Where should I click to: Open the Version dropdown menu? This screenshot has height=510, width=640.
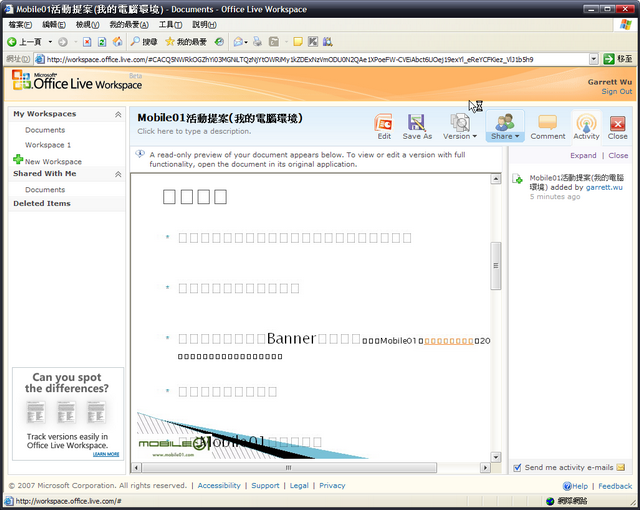460,127
